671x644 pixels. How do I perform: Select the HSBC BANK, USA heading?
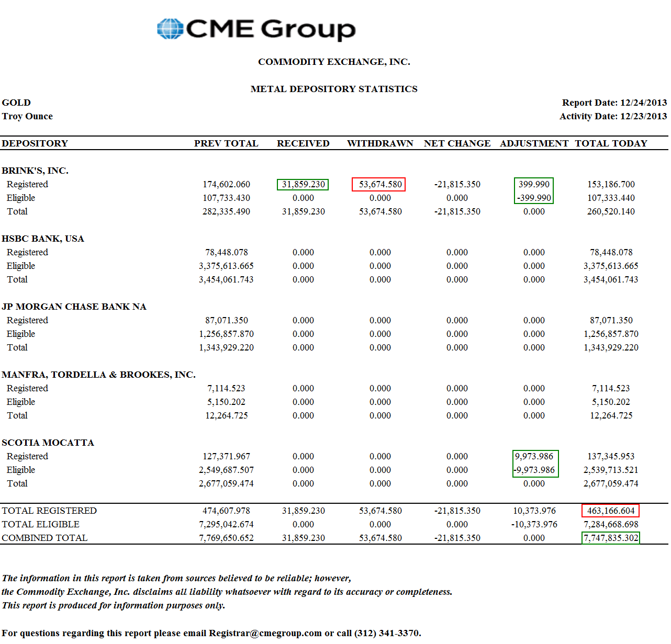pyautogui.click(x=43, y=239)
